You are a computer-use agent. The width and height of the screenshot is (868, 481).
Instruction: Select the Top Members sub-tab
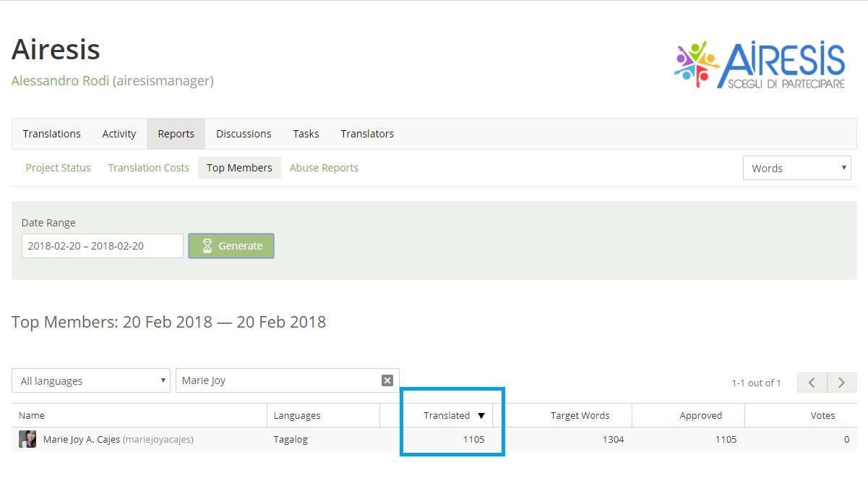click(239, 168)
